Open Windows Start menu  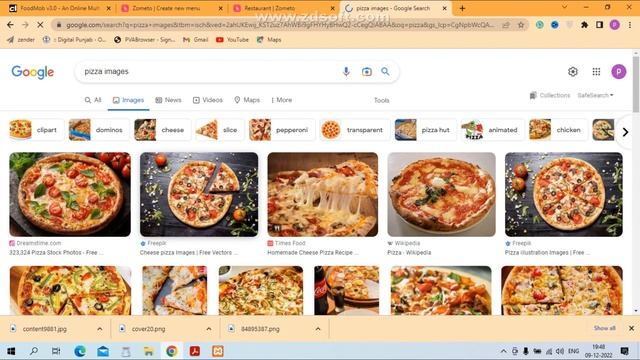point(11,351)
